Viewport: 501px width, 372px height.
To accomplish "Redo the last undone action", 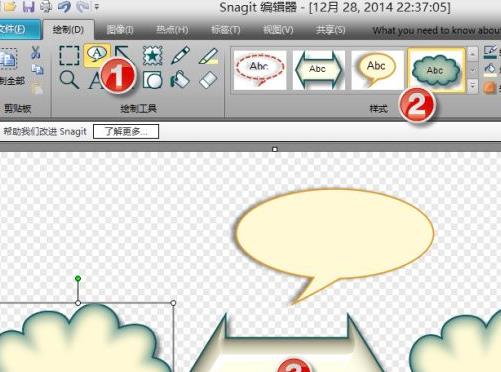I will 82,6.
